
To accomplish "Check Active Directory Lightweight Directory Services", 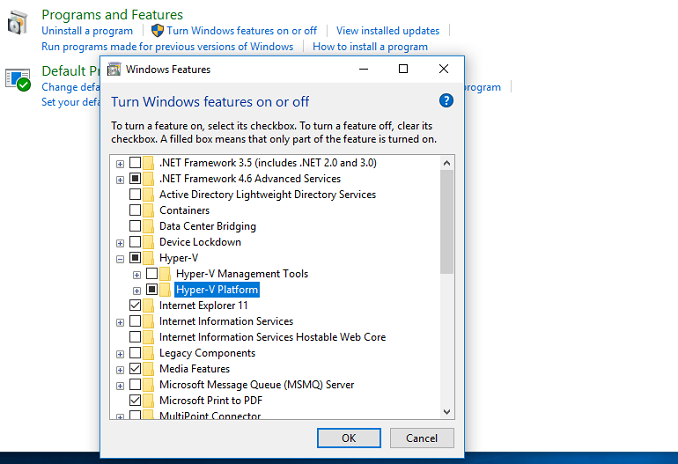I will 135,194.
